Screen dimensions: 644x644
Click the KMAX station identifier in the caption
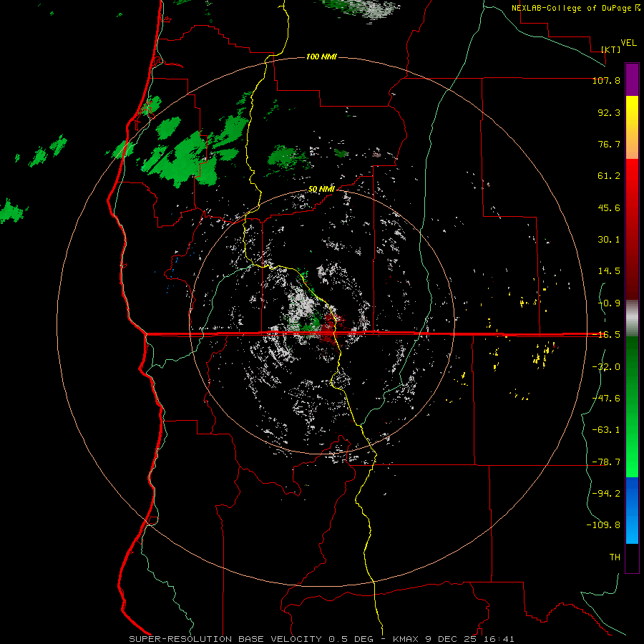tap(406, 639)
